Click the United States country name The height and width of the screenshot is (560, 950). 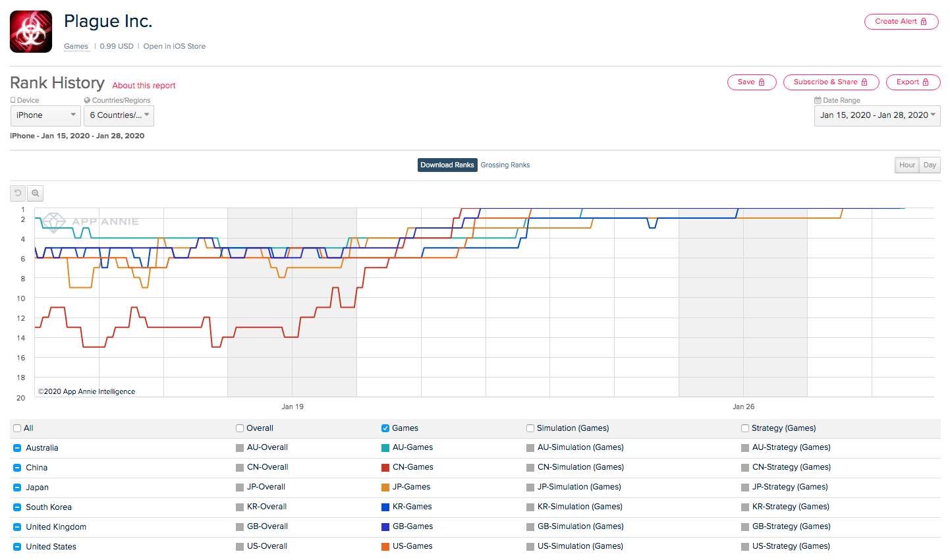point(51,547)
